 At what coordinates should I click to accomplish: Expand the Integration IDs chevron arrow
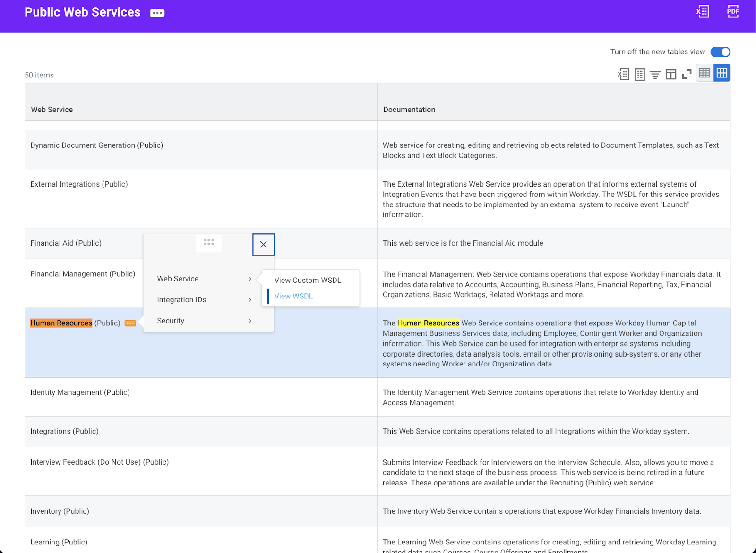250,300
